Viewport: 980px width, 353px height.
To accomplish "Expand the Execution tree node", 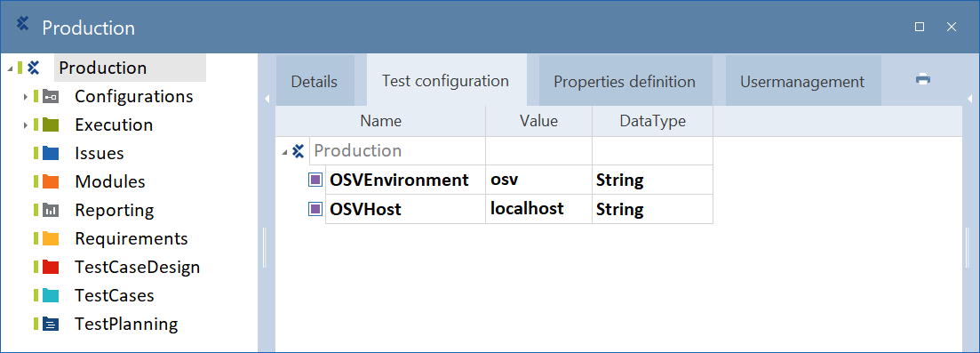I will [x=26, y=125].
